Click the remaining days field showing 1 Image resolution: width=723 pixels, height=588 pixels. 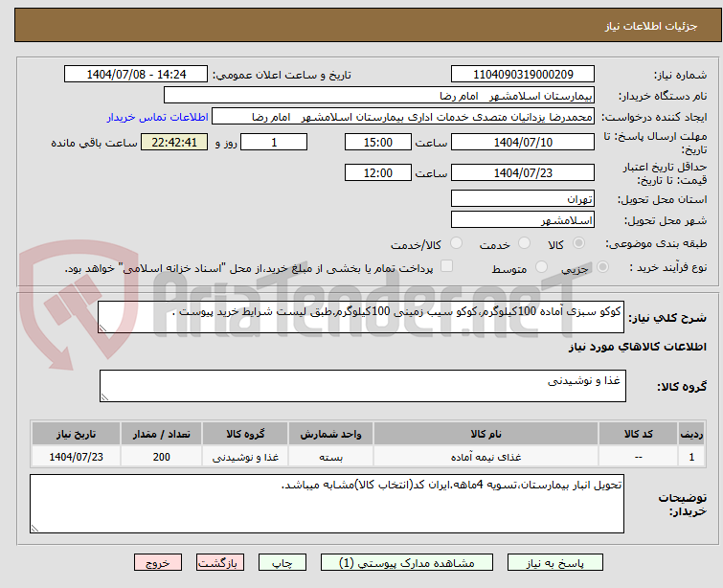pyautogui.click(x=274, y=142)
